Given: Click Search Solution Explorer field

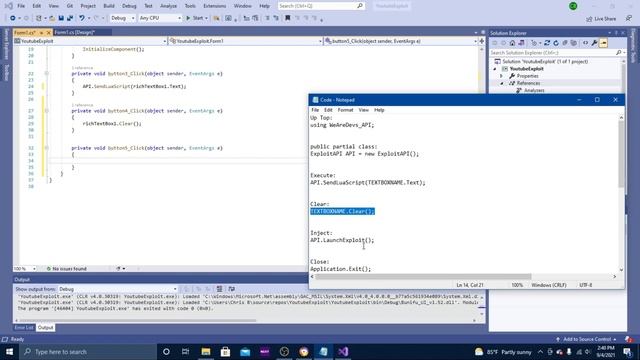Looking at the screenshot, I should click(556, 53).
